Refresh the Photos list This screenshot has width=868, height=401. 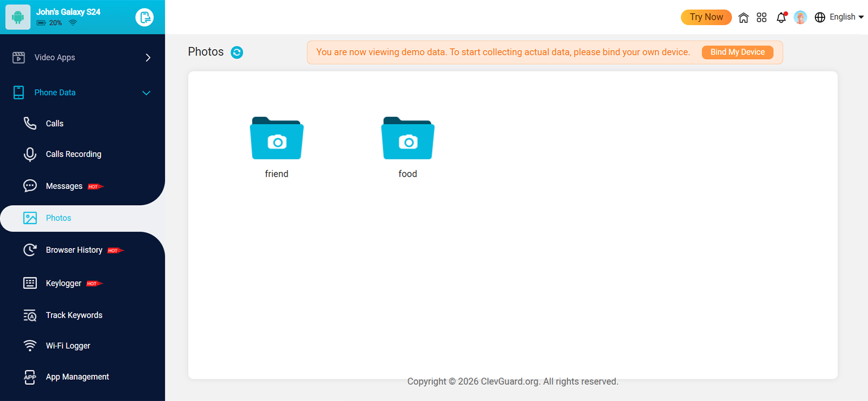[237, 52]
